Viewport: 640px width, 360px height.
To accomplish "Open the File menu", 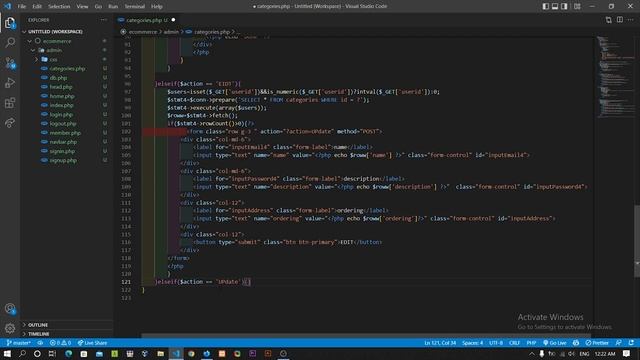I will (x=22, y=6).
